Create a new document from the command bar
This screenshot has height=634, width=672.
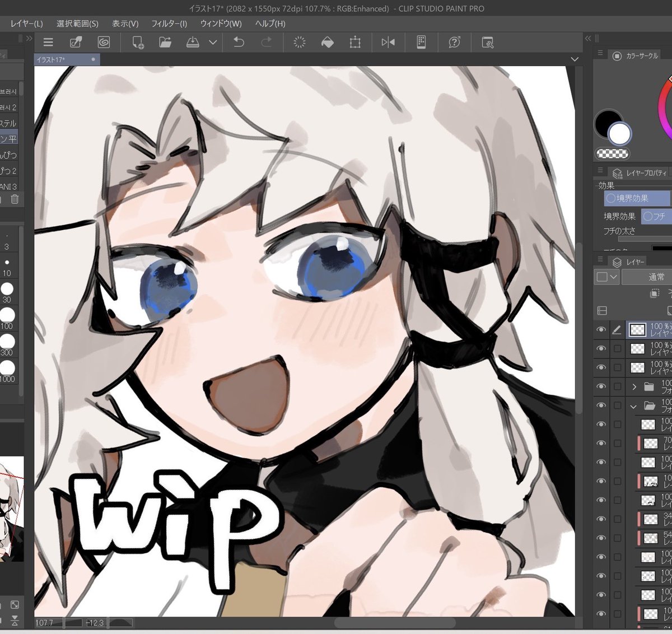tap(138, 43)
